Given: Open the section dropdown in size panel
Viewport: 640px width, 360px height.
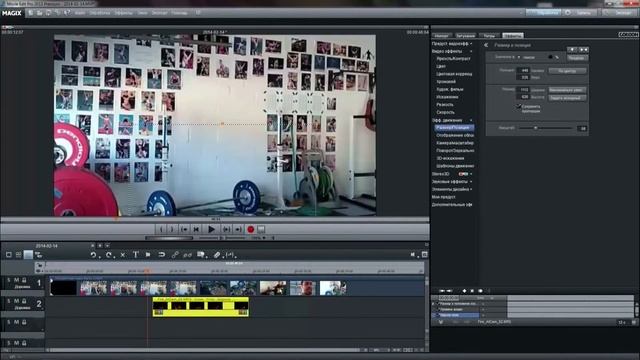Looking at the screenshot, I should click(x=519, y=57).
